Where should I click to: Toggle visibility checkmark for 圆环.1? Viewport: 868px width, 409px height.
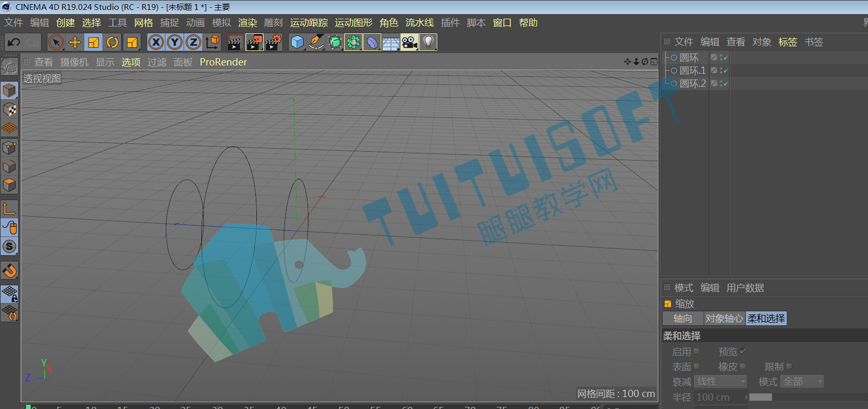726,70
